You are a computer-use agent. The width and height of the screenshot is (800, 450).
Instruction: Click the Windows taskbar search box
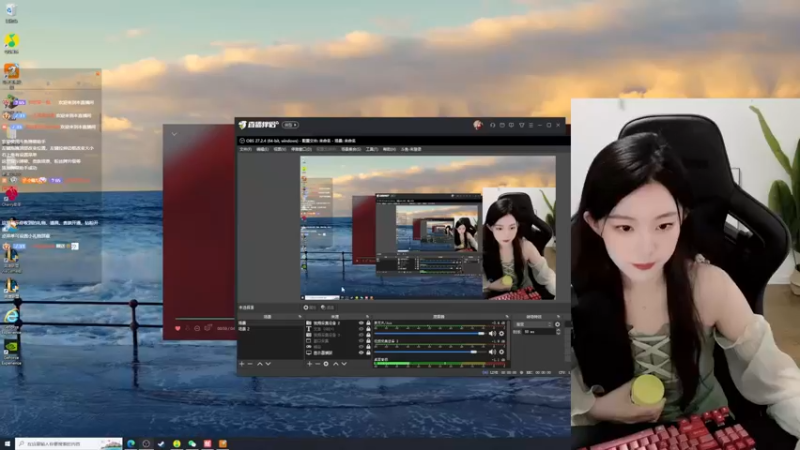tap(69, 444)
